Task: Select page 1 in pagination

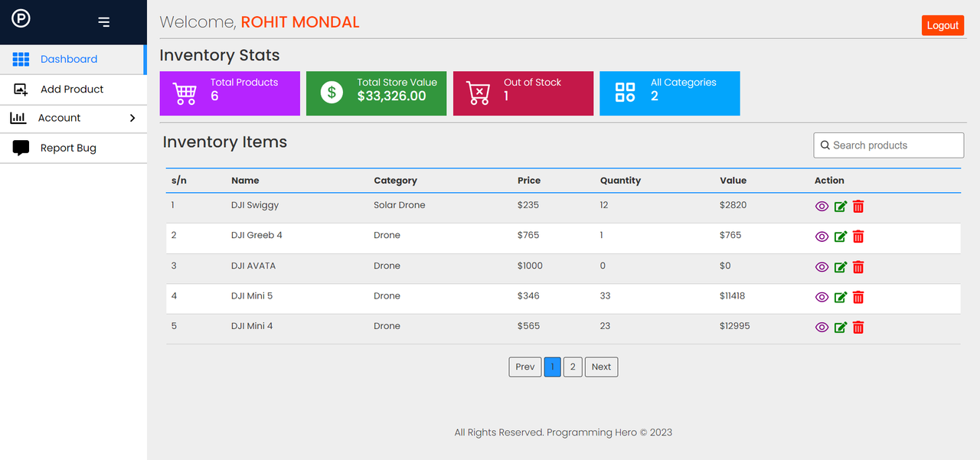Action: [553, 367]
